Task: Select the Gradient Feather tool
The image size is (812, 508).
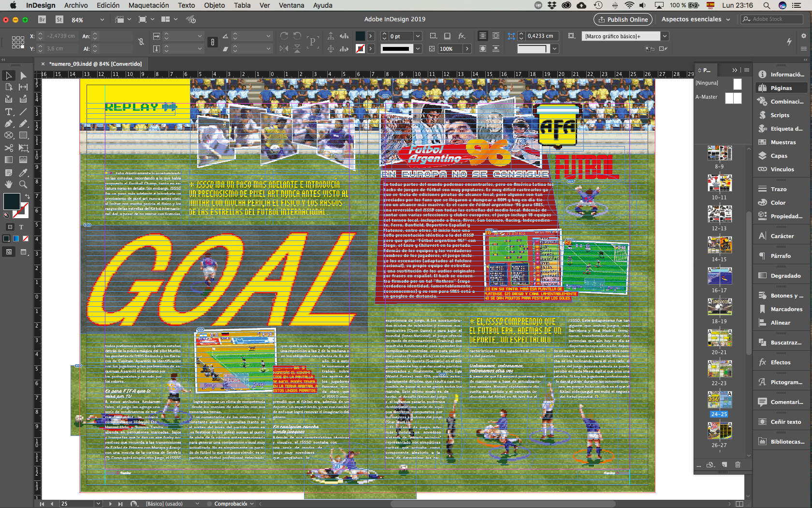Action: pos(23,160)
